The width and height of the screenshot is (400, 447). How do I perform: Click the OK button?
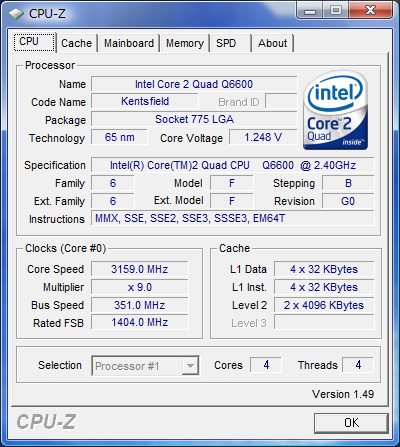[351, 423]
